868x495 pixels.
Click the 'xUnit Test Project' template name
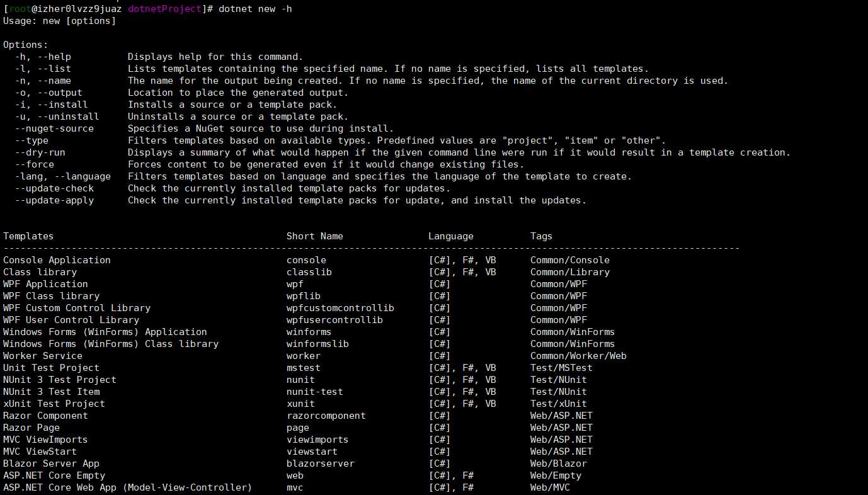[x=54, y=404]
